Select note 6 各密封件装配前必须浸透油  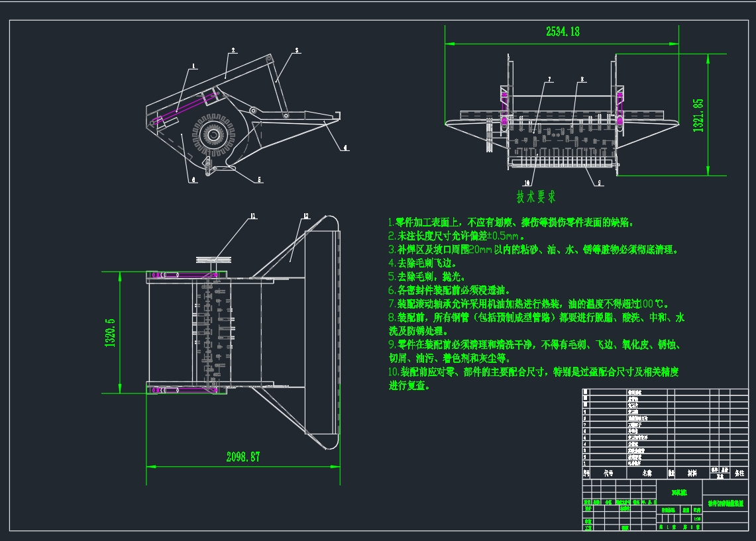[x=449, y=290]
